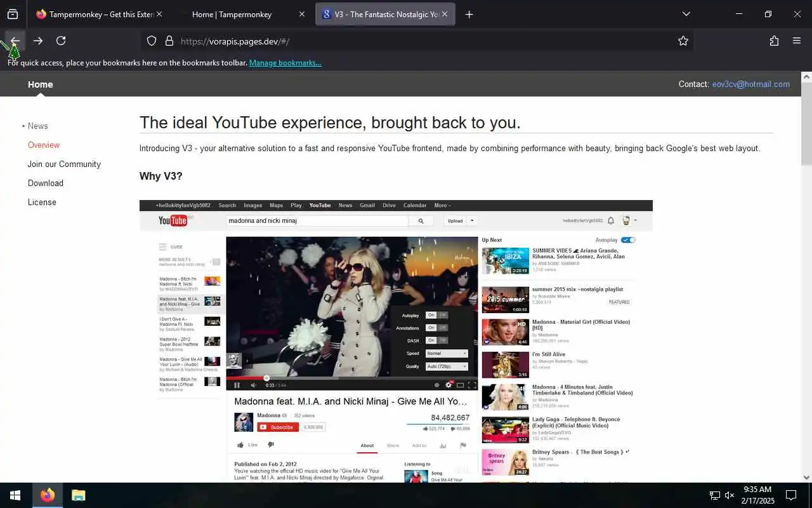Click the red video progress bar
Image resolution: width=812 pixels, height=508 pixels.
pyautogui.click(x=246, y=378)
